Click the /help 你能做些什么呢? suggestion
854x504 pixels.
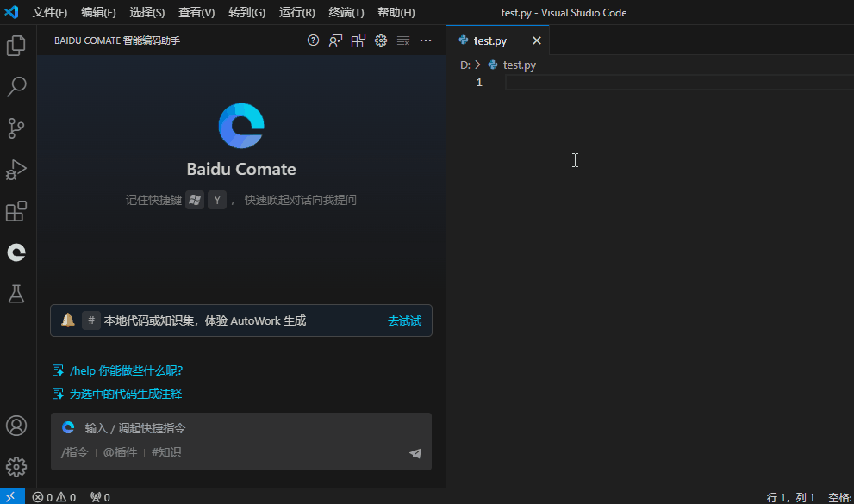(126, 370)
